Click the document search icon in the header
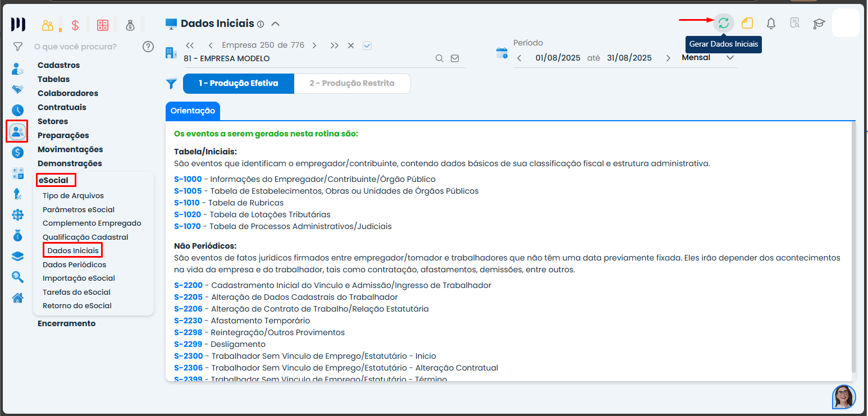Screen dimensions: 868x416 coord(795,24)
